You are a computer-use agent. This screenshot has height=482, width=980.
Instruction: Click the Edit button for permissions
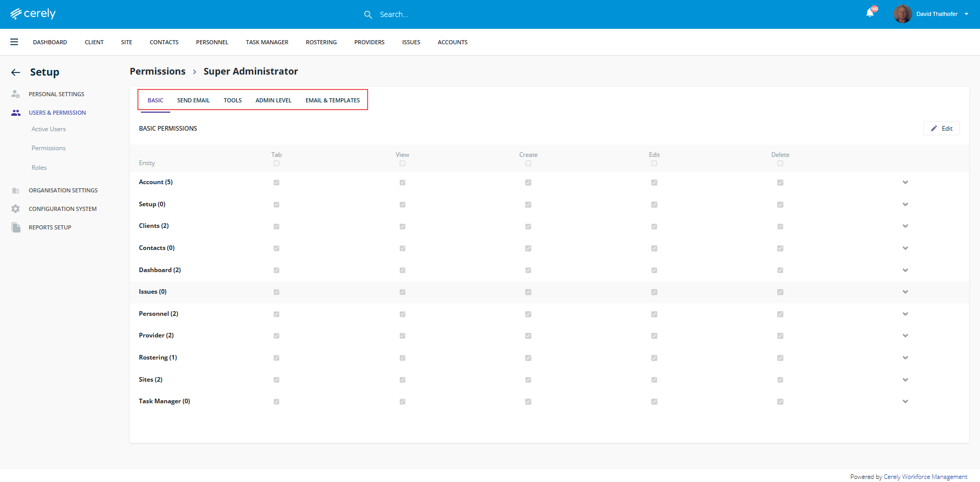pos(941,129)
